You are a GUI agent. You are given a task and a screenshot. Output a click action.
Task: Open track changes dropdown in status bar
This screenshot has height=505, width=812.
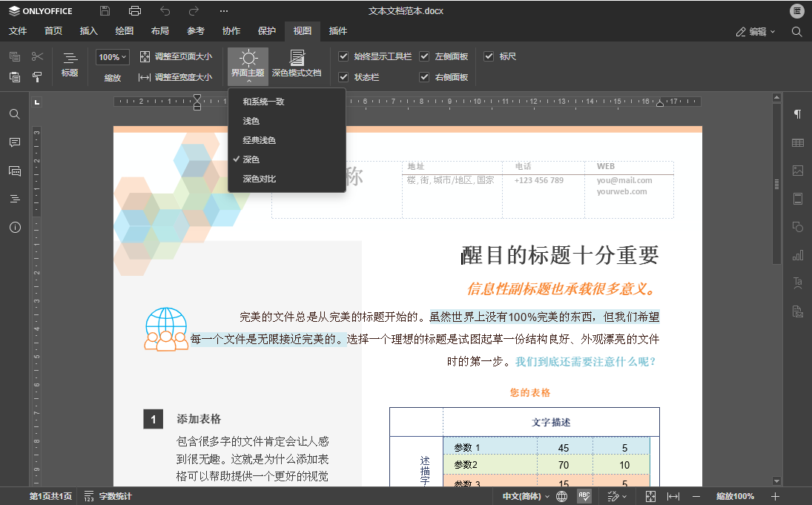point(616,496)
